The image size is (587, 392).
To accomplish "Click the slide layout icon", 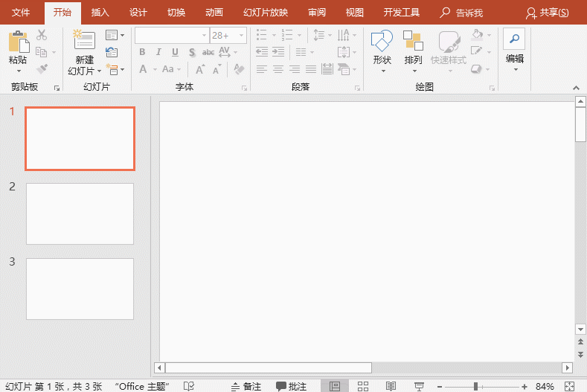I will tap(112, 35).
